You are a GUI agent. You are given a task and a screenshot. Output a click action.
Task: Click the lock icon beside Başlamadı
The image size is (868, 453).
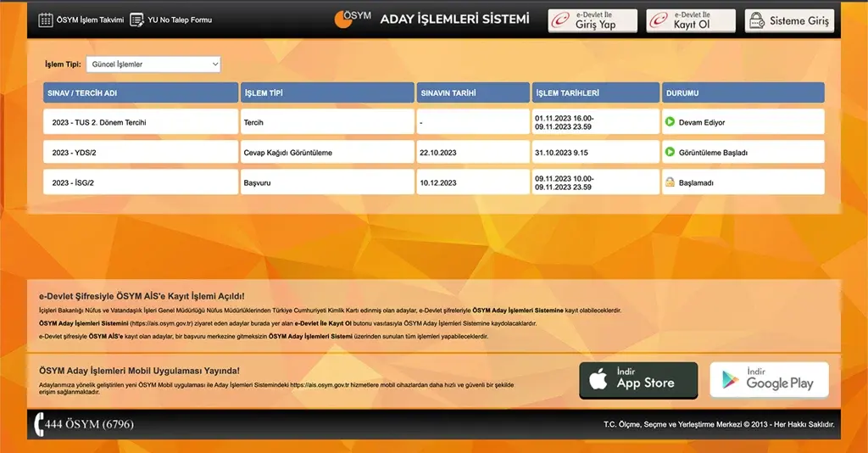(670, 182)
